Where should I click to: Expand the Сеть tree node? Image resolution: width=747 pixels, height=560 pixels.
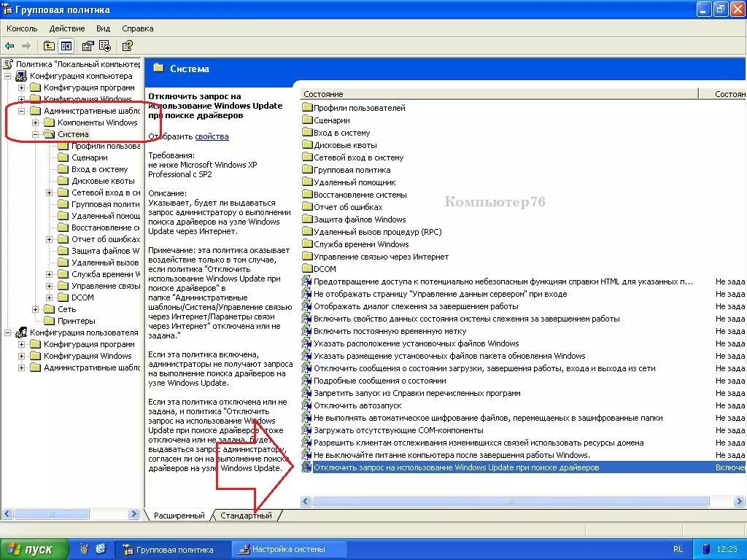click(36, 309)
